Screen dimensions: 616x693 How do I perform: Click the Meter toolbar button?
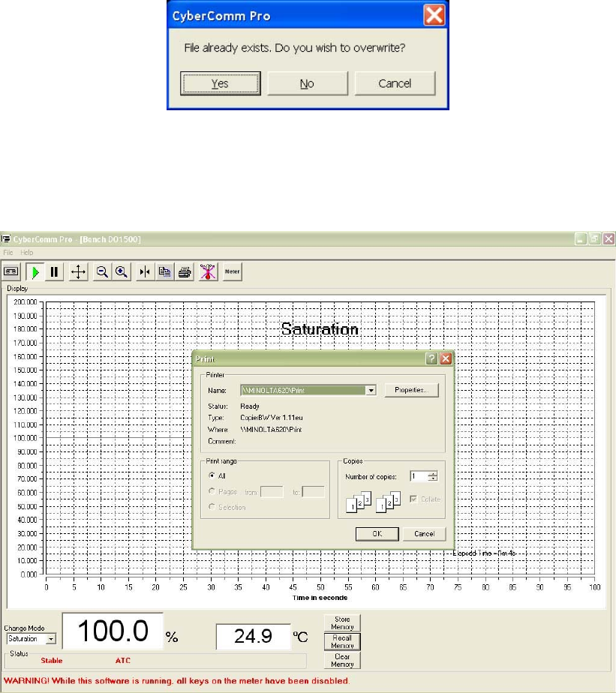click(x=232, y=271)
